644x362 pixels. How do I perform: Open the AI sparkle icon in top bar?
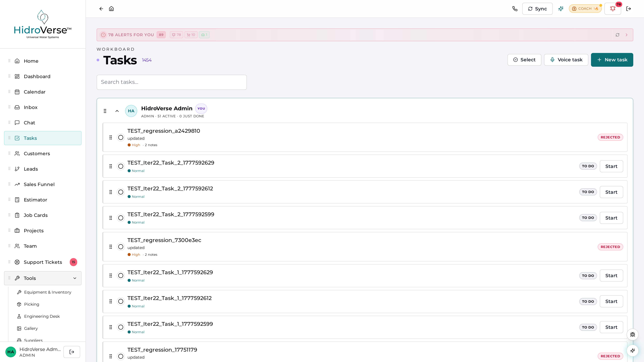(x=561, y=9)
